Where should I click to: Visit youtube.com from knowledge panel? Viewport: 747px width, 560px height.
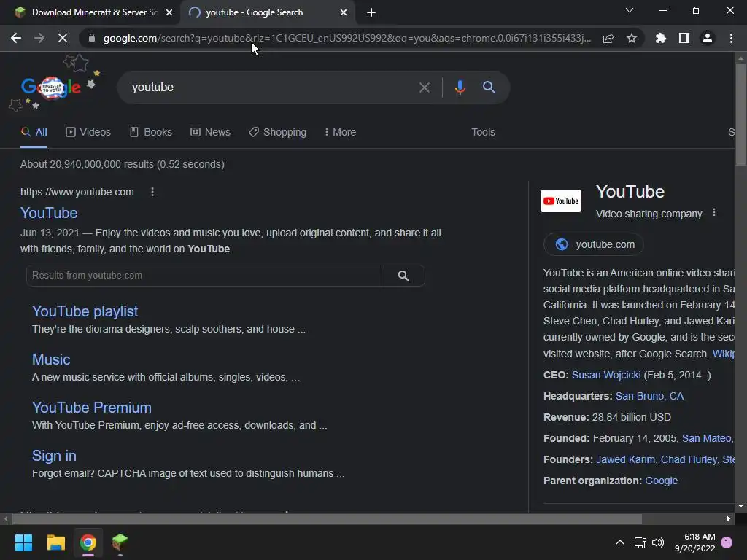click(594, 244)
